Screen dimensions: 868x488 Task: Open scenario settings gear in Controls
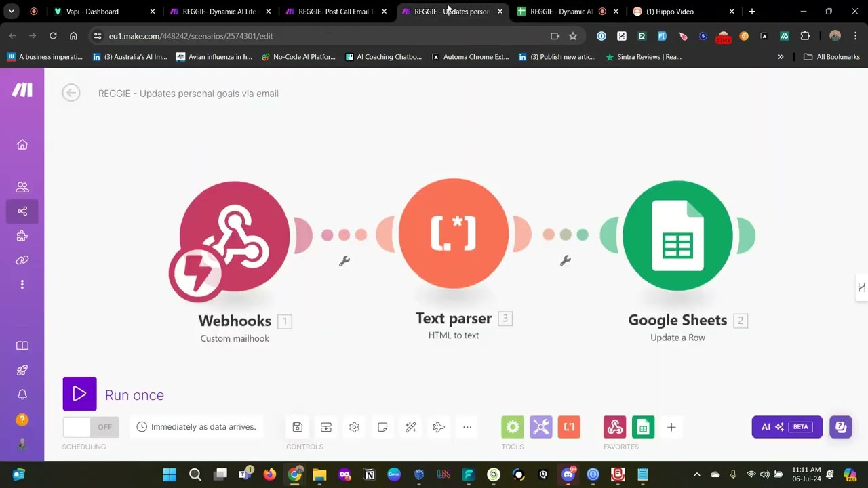354,427
